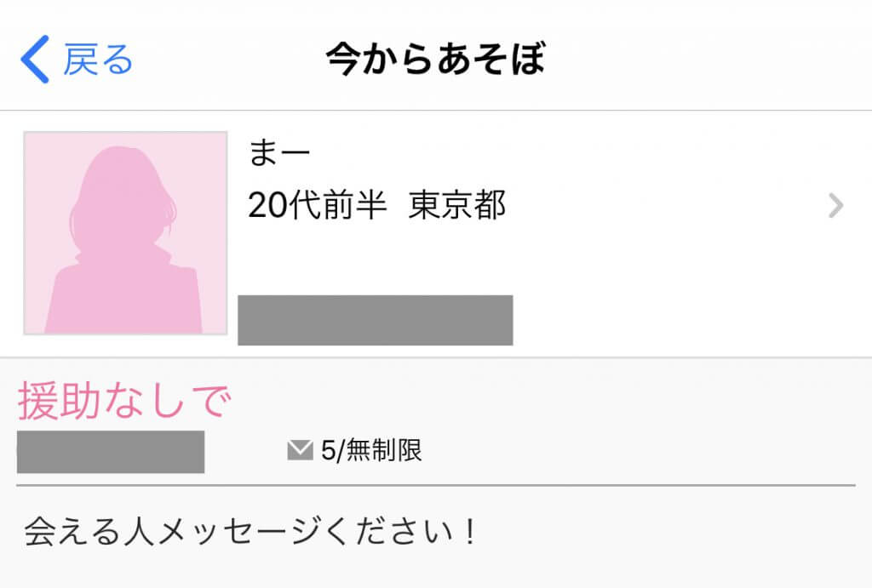
Task: Expand profile details with the right chevron
Action: click(836, 205)
